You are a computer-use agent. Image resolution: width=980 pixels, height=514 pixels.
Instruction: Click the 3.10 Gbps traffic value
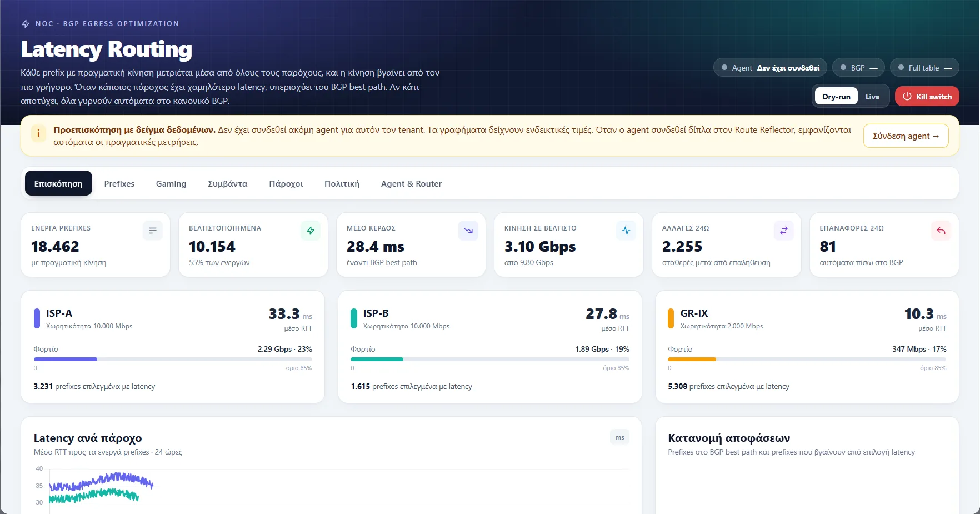point(540,247)
